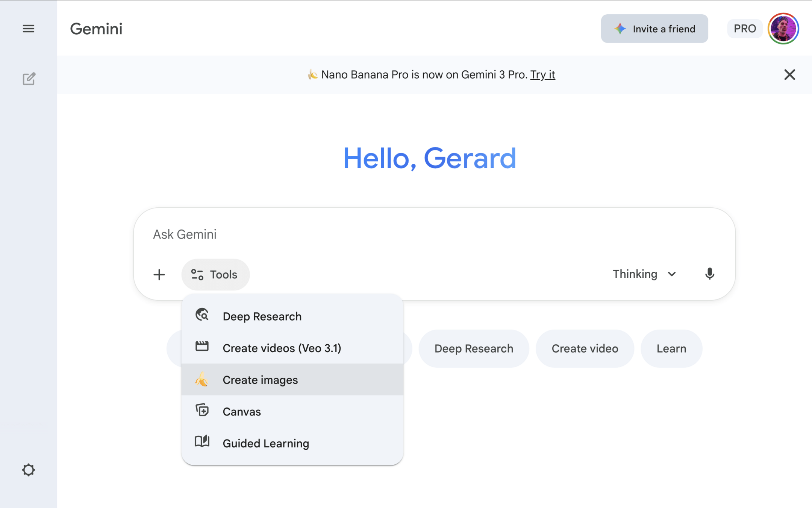Image resolution: width=812 pixels, height=508 pixels.
Task: Open the hamburger main menu
Action: pyautogui.click(x=29, y=29)
